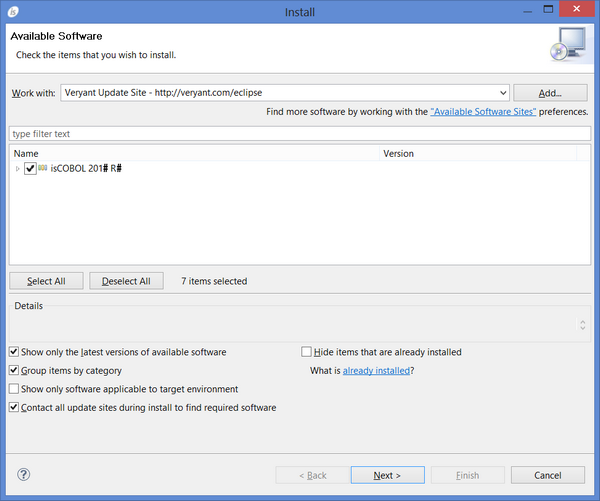This screenshot has height=501, width=600.
Task: Click the already installed link
Action: [x=375, y=370]
